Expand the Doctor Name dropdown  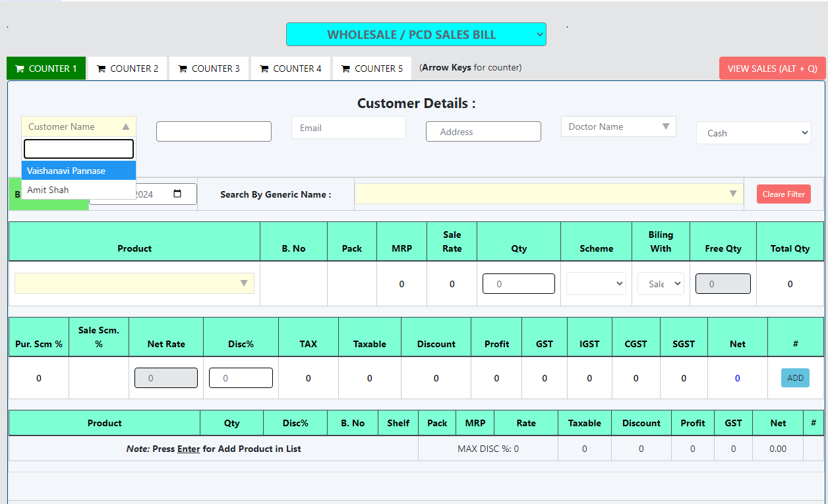[x=618, y=126]
